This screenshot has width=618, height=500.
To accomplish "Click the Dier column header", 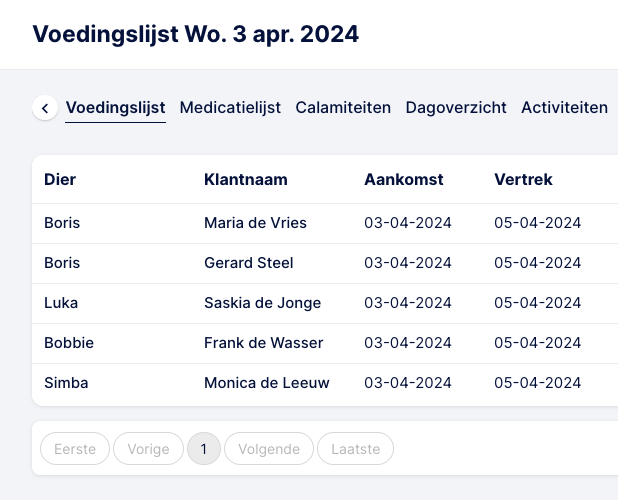I will coord(60,180).
